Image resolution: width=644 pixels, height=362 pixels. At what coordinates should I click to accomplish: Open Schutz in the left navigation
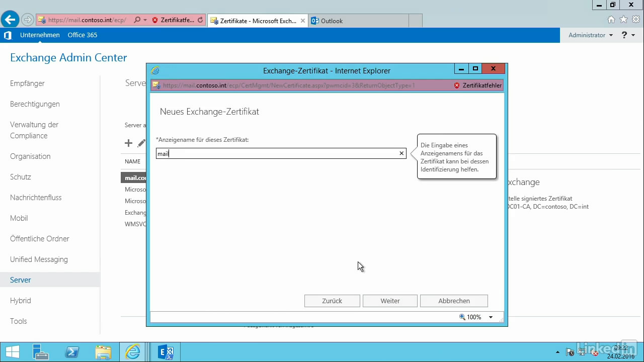pos(21,177)
